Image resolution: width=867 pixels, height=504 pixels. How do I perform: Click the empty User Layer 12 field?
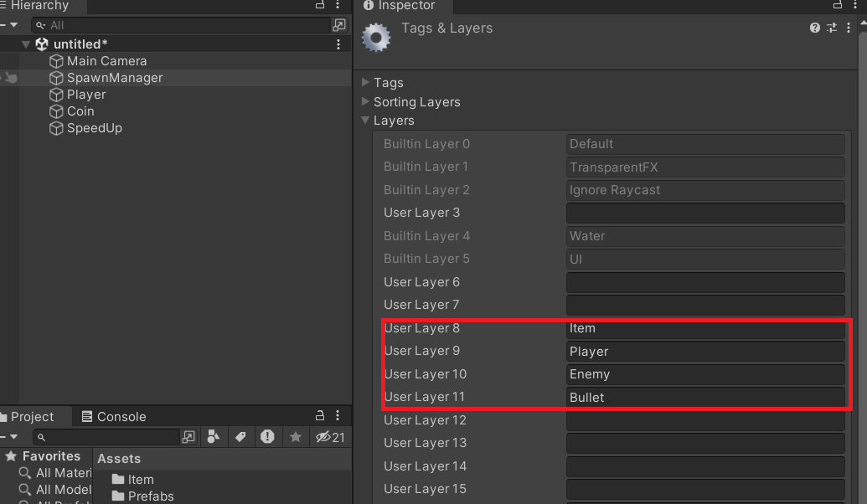pos(705,420)
